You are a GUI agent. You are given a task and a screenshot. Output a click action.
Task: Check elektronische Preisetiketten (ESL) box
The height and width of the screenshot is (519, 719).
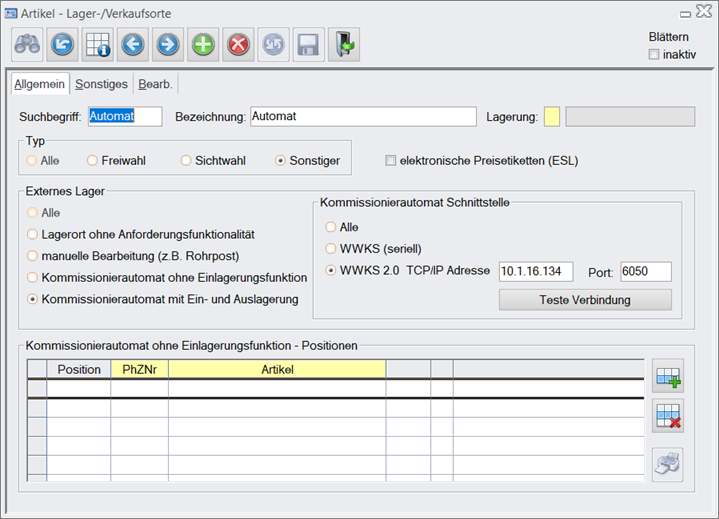392,160
